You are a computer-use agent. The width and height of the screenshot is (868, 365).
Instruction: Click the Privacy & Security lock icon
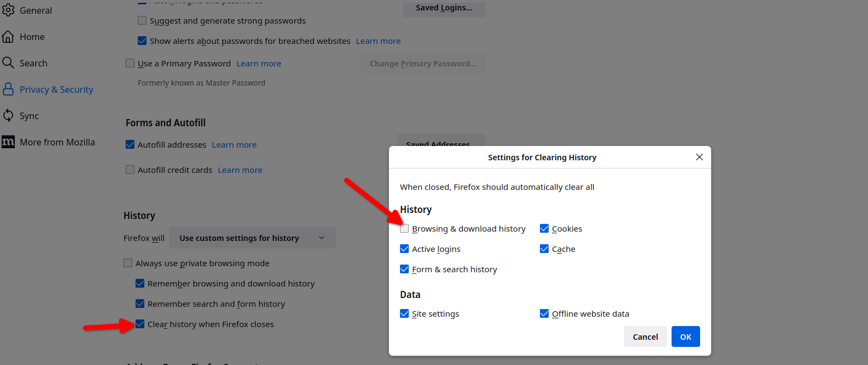(x=8, y=89)
